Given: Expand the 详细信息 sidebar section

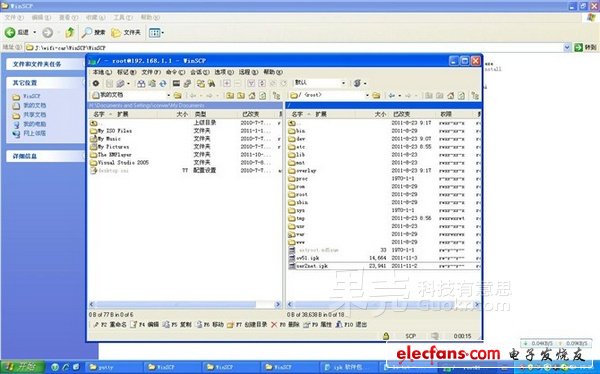Looking at the screenshot, I should (46, 156).
